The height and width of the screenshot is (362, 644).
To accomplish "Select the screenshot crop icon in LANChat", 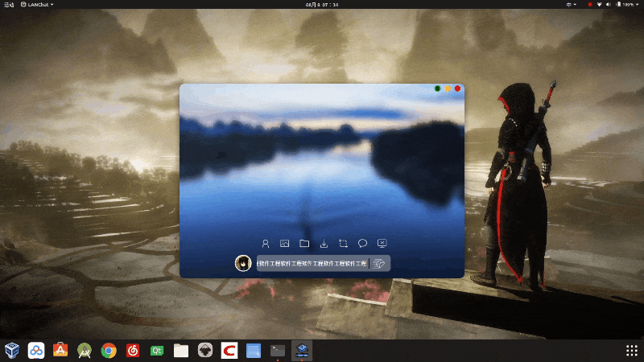I will click(x=343, y=244).
